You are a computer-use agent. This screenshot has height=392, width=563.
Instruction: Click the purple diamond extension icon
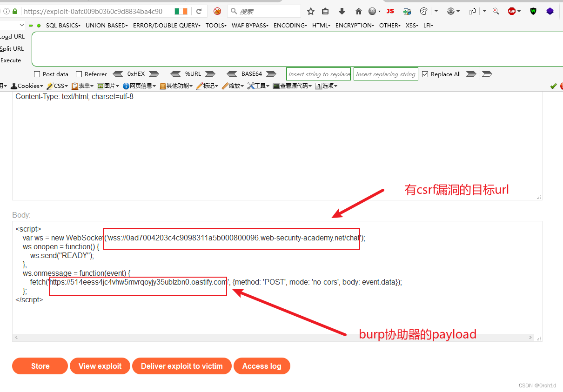[x=550, y=11]
